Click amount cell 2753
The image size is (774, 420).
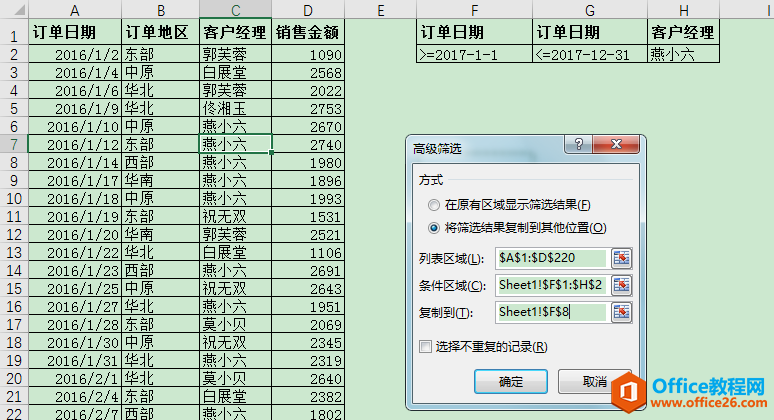tap(308, 109)
